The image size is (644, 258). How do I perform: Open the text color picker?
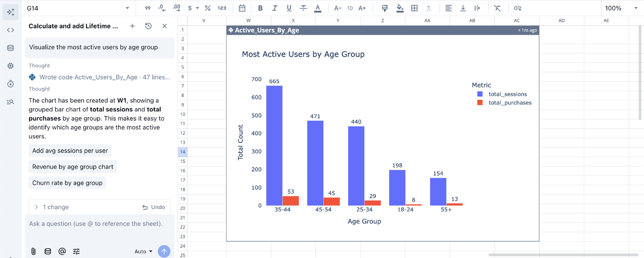317,8
